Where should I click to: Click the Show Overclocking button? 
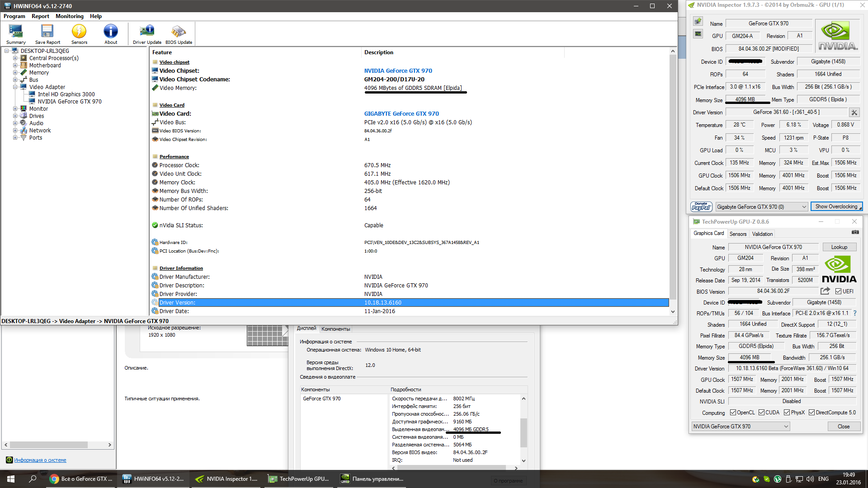(836, 206)
